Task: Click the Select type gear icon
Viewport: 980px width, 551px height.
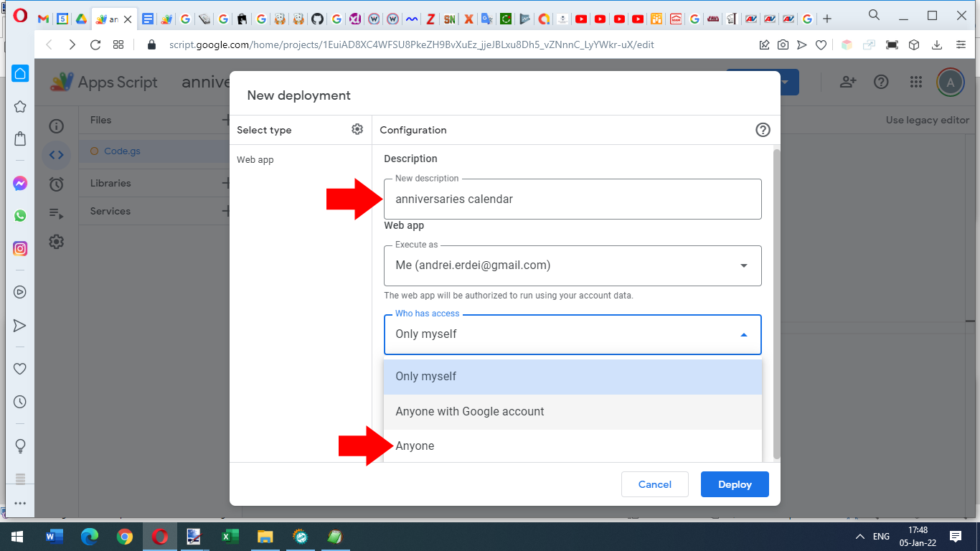Action: click(357, 129)
